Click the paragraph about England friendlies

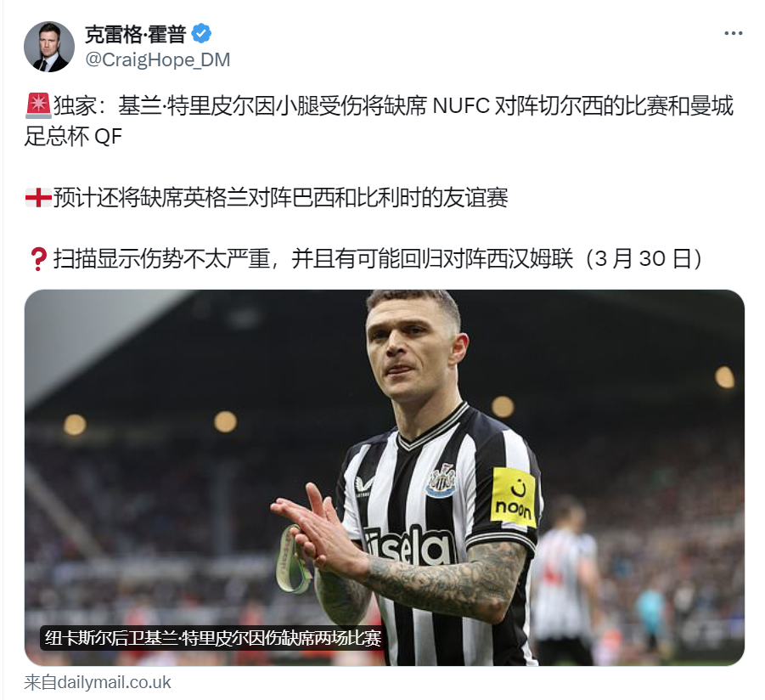pos(267,198)
